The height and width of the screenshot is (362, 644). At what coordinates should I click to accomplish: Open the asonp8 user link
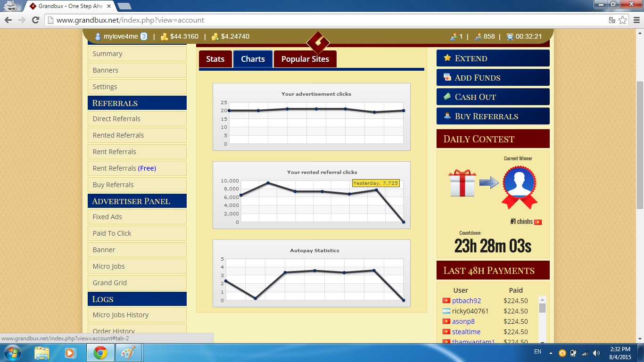[463, 321]
